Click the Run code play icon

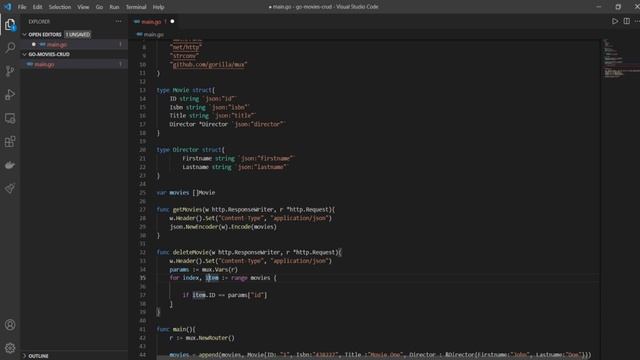[615, 21]
